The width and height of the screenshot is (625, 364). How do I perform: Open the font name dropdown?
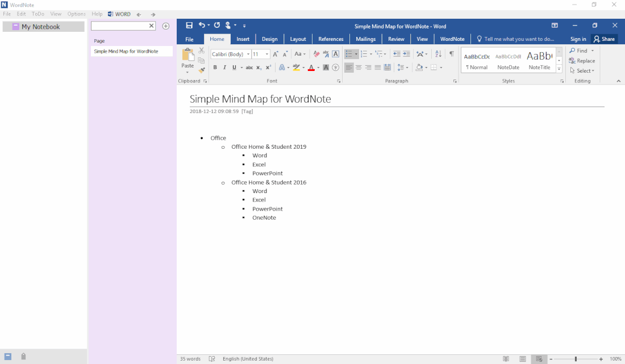click(x=248, y=54)
